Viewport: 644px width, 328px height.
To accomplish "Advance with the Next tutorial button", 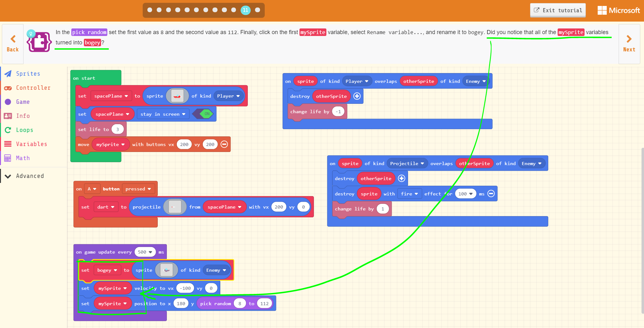I will coord(629,44).
